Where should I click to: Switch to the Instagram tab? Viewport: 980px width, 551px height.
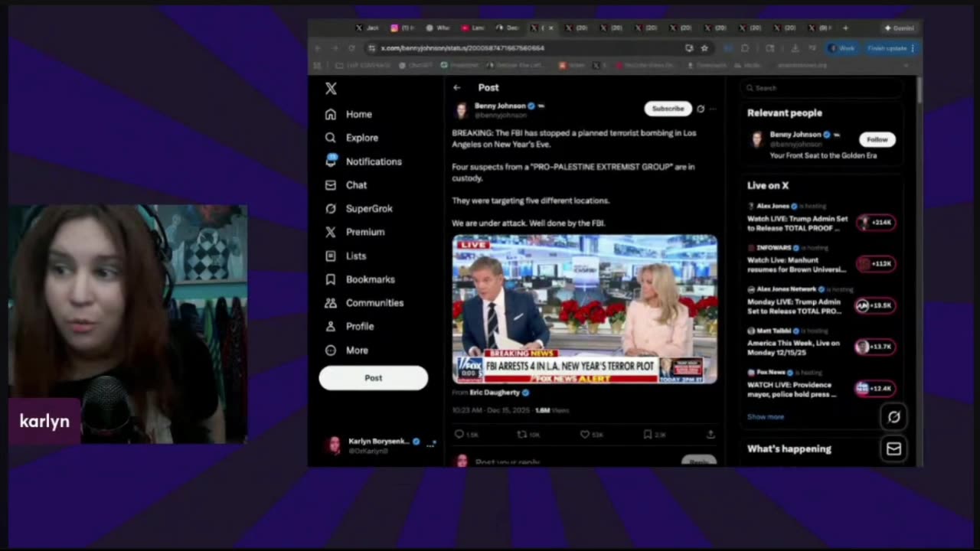click(403, 28)
